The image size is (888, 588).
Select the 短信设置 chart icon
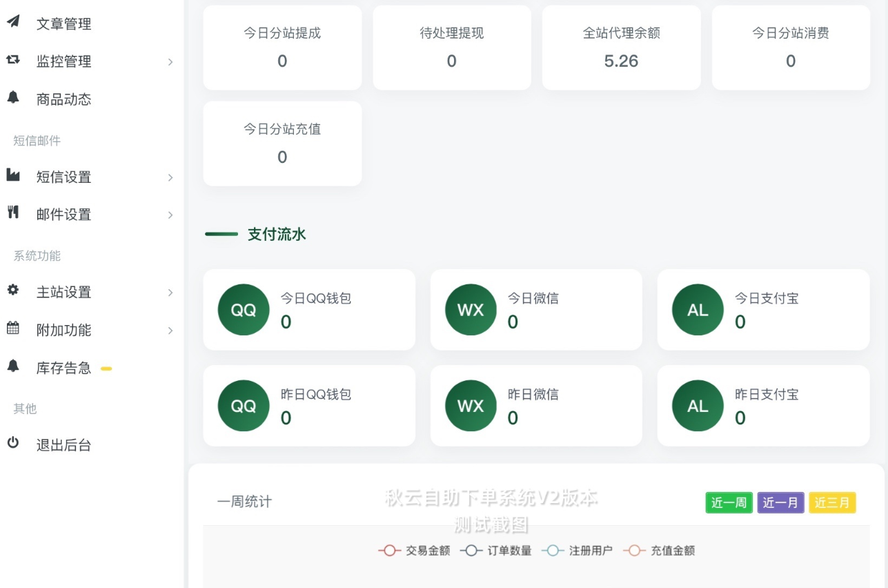[15, 177]
